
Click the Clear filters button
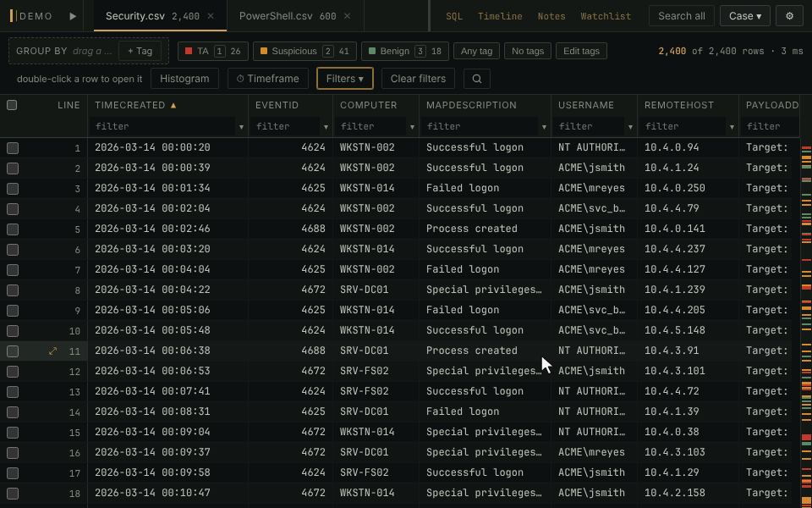419,79
